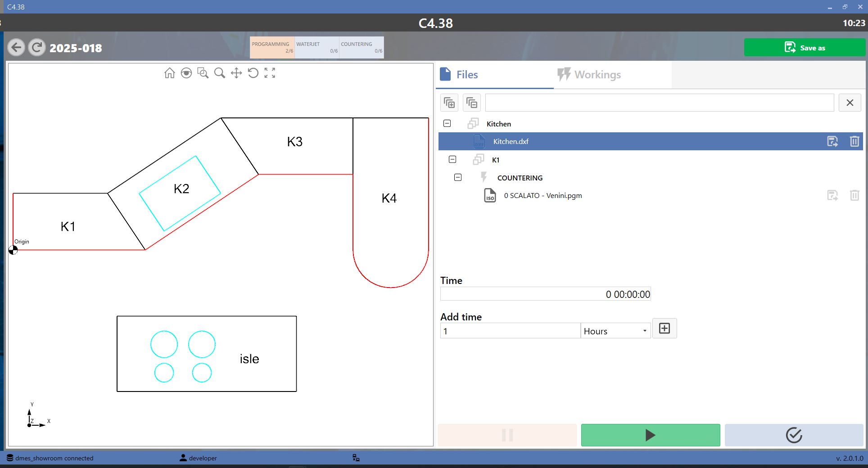Viewport: 868px width, 468px height.
Task: Click the rotate view icon
Action: (x=253, y=73)
